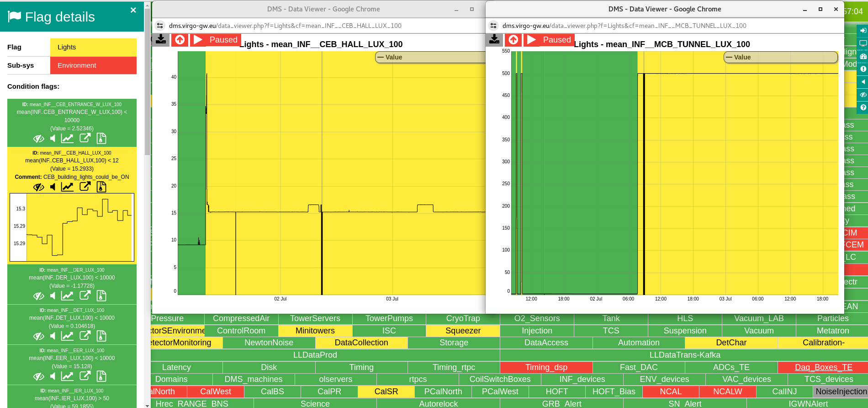Click the CEB_HALL viewer address bar URL
Image resolution: width=868 pixels, height=408 pixels.
[285, 26]
